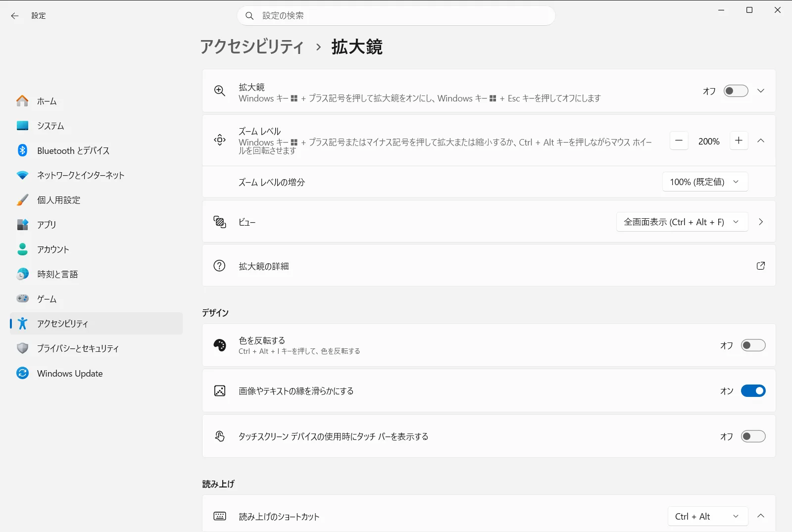Click the network Wi-Fi icon
Viewport: 792px width, 532px height.
[x=22, y=175]
